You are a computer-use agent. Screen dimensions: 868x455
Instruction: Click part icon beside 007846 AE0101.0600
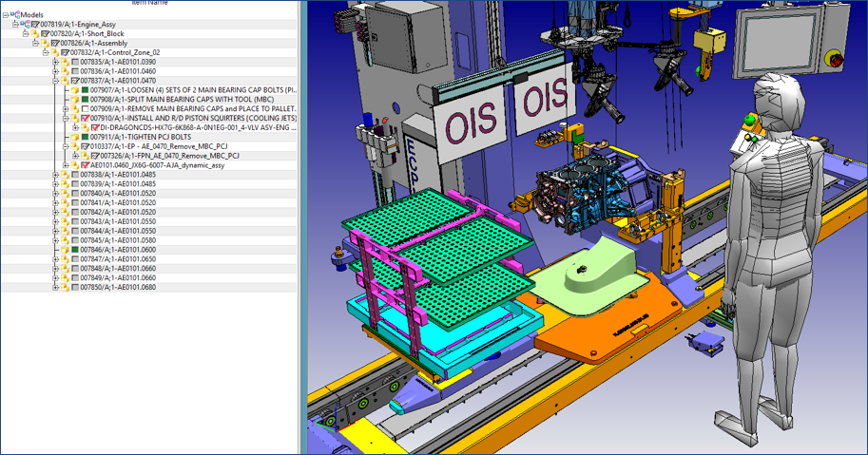[65, 250]
